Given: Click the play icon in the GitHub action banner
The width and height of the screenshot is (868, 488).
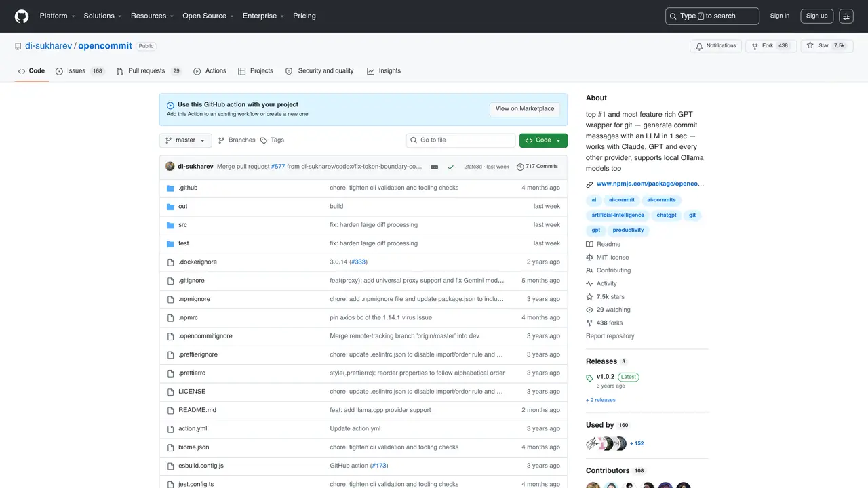Looking at the screenshot, I should coord(170,105).
